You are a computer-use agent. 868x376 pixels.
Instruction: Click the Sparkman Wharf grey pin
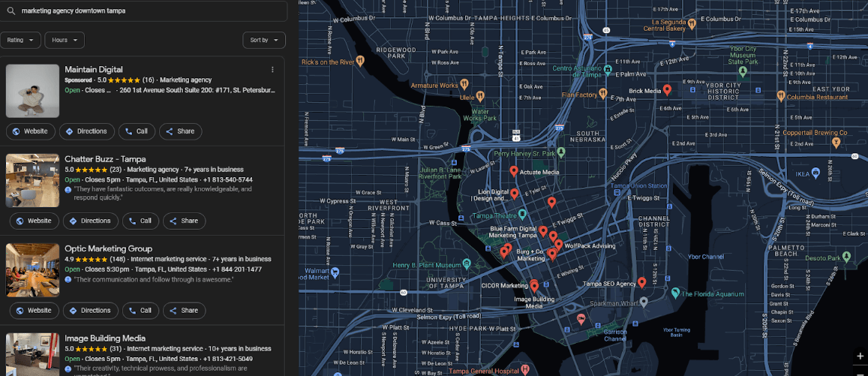point(643,302)
